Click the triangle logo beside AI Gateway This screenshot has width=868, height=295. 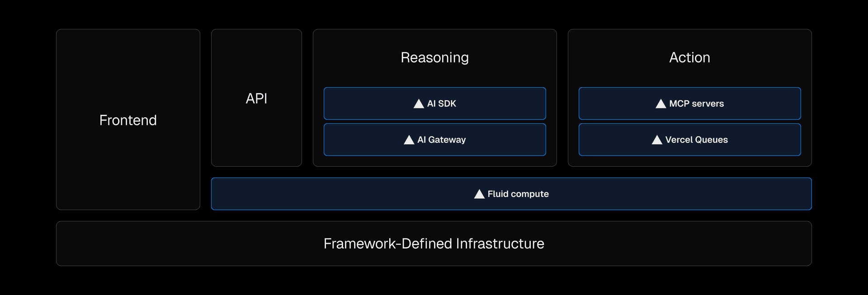coord(409,140)
